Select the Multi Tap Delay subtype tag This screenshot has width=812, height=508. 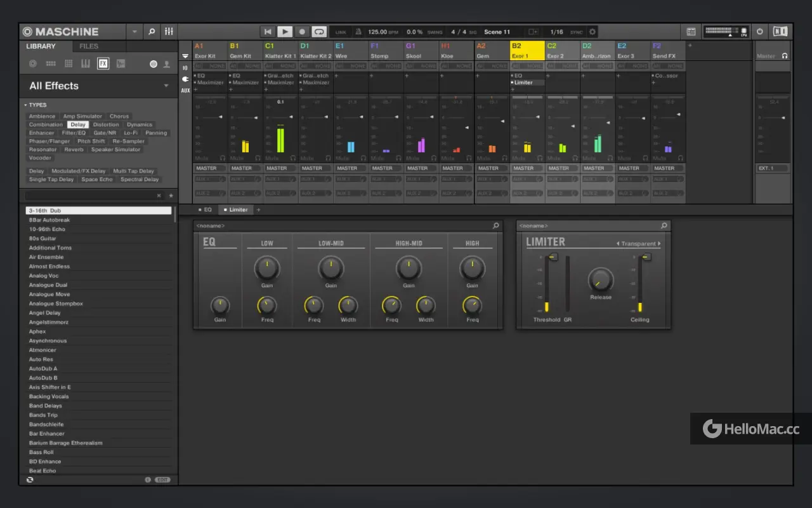[x=133, y=171]
